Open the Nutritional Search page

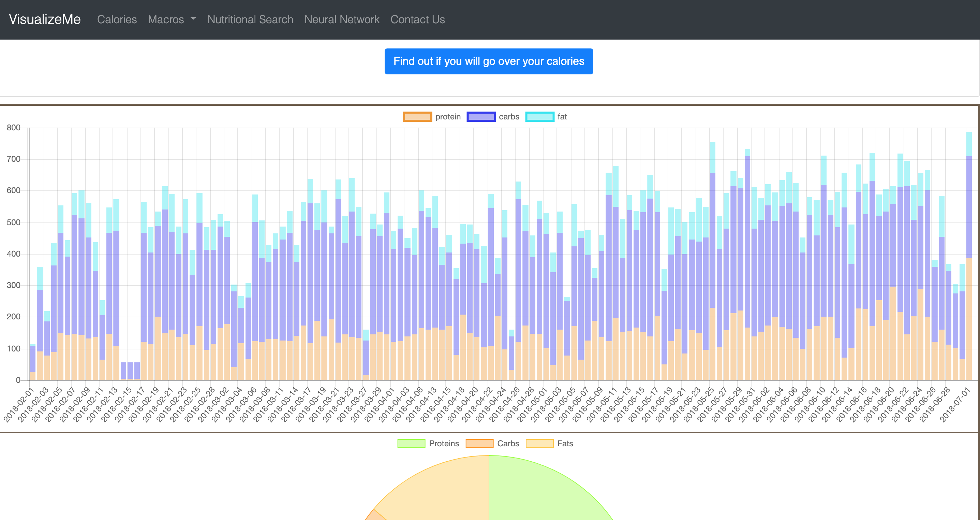click(x=250, y=19)
